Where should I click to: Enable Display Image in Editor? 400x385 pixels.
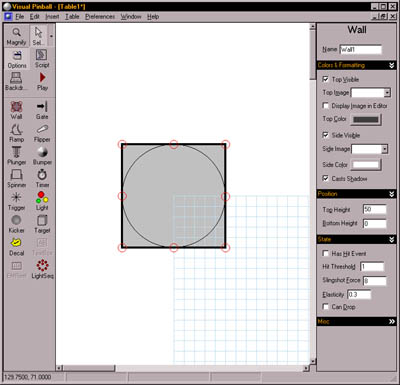(x=326, y=106)
